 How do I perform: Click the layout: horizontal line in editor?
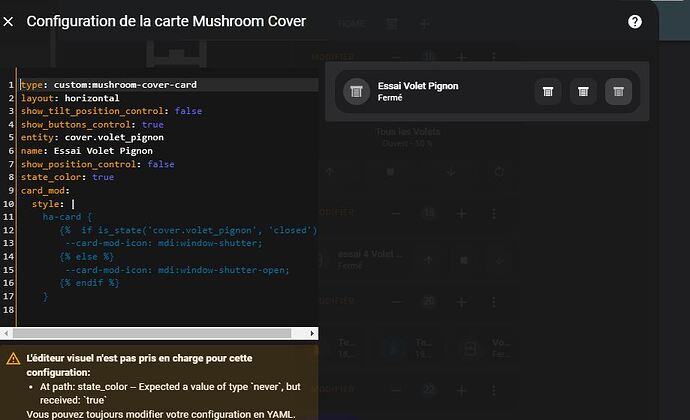[x=70, y=98]
